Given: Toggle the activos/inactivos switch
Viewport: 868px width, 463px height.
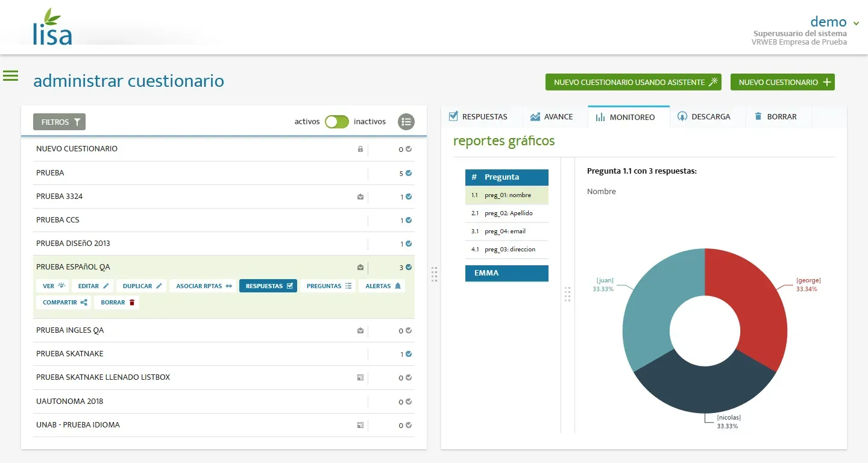Looking at the screenshot, I should (x=337, y=122).
